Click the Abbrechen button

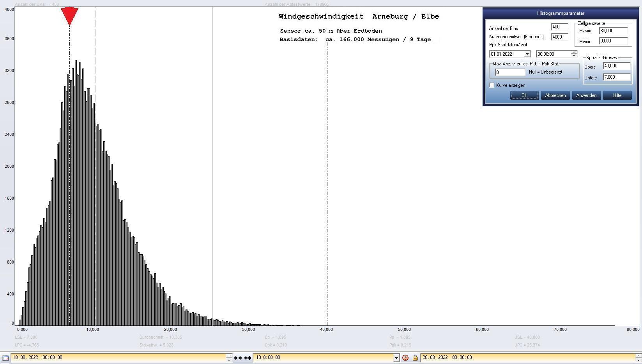click(555, 95)
